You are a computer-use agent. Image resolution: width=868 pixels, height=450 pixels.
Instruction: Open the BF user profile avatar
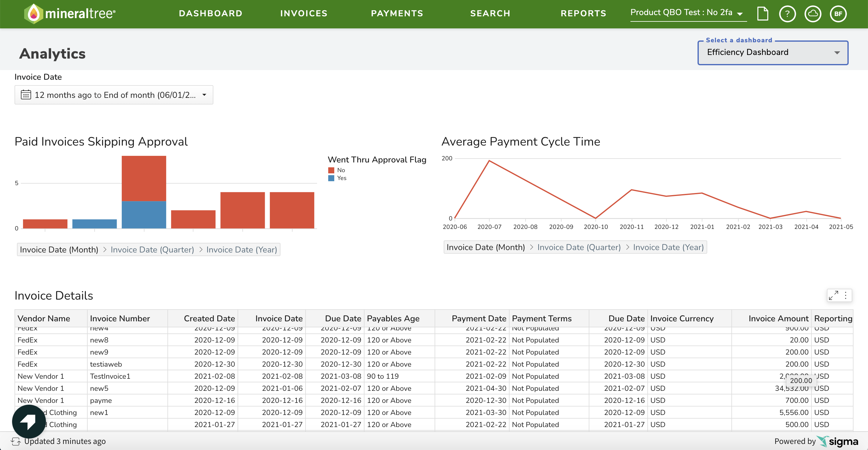click(x=838, y=14)
